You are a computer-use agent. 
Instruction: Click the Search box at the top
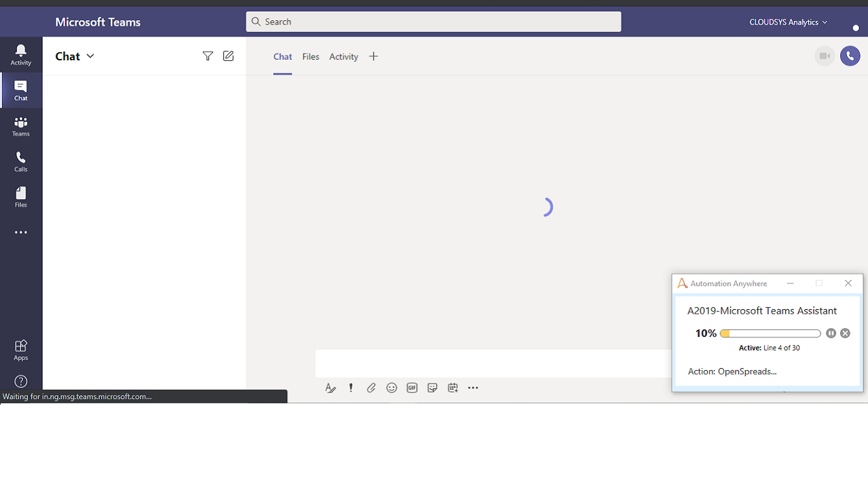[x=433, y=22]
